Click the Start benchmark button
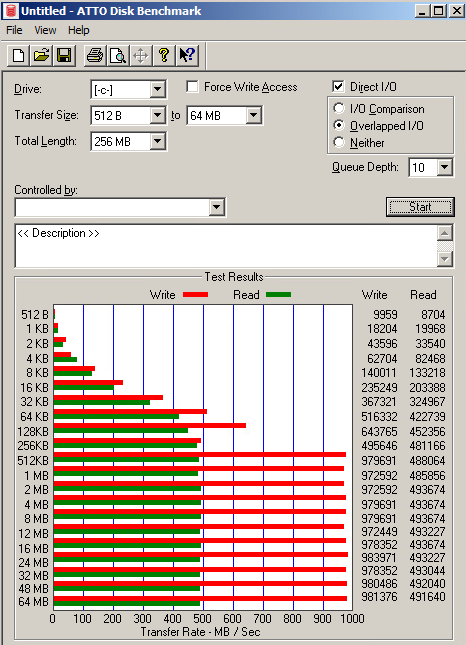Image resolution: width=466 pixels, height=645 pixels. [x=420, y=206]
